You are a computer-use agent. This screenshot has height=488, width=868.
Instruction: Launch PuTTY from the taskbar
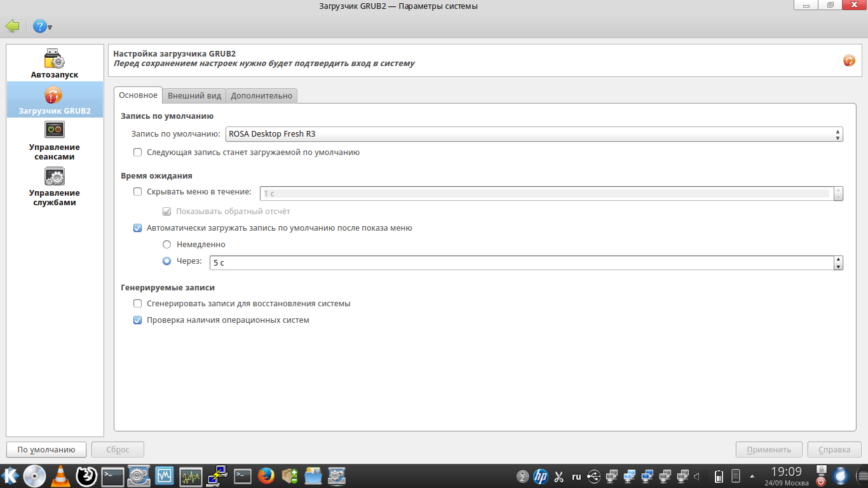[x=217, y=475]
